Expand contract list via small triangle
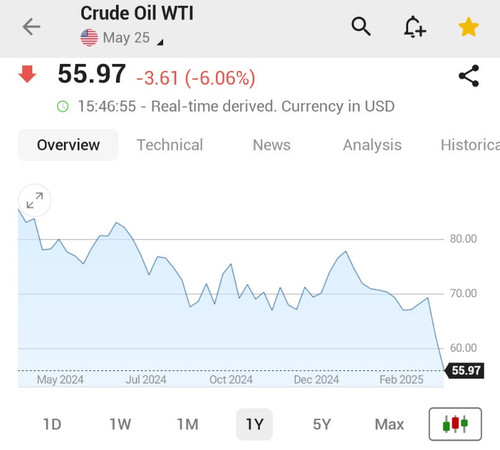 pos(160,42)
